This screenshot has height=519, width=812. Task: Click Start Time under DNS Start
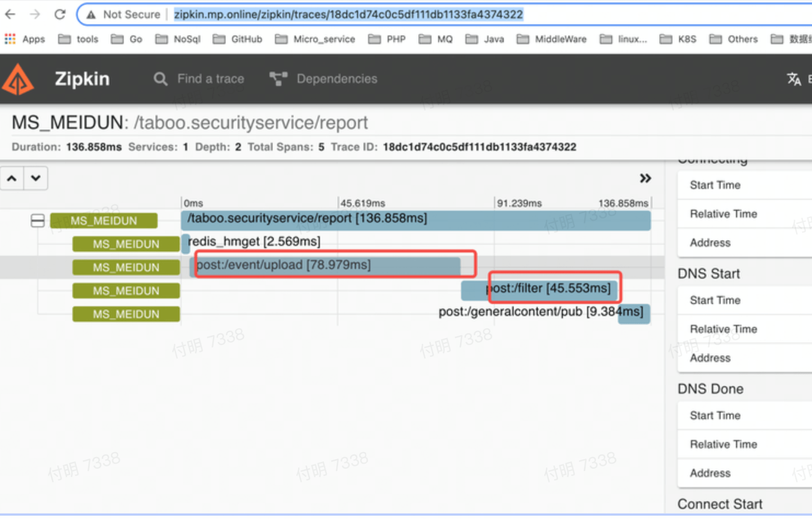[x=715, y=300]
